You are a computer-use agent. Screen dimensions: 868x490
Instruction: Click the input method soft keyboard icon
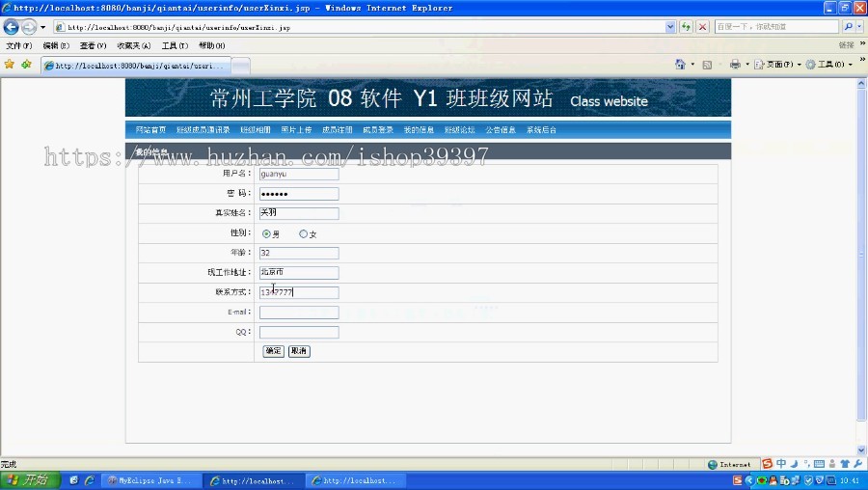pos(819,464)
